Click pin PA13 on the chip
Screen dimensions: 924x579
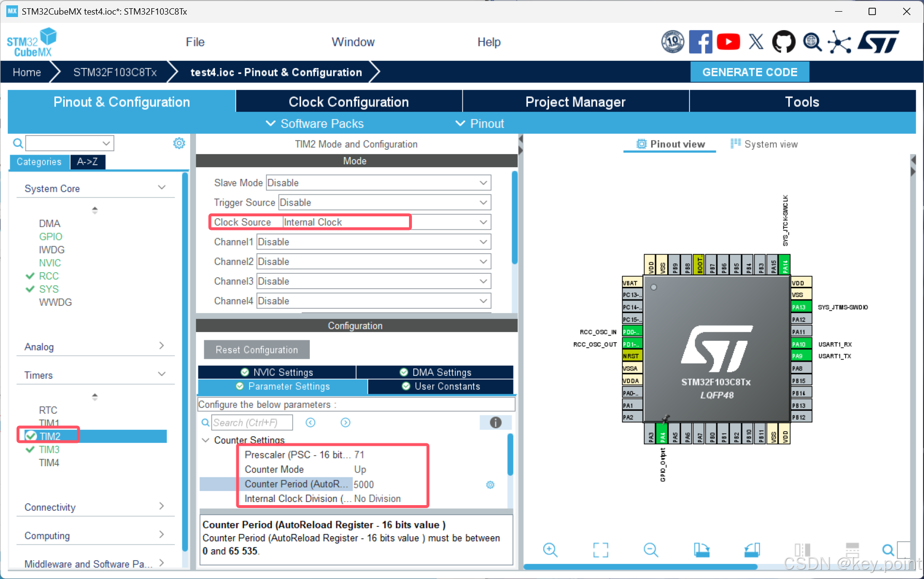(801, 307)
